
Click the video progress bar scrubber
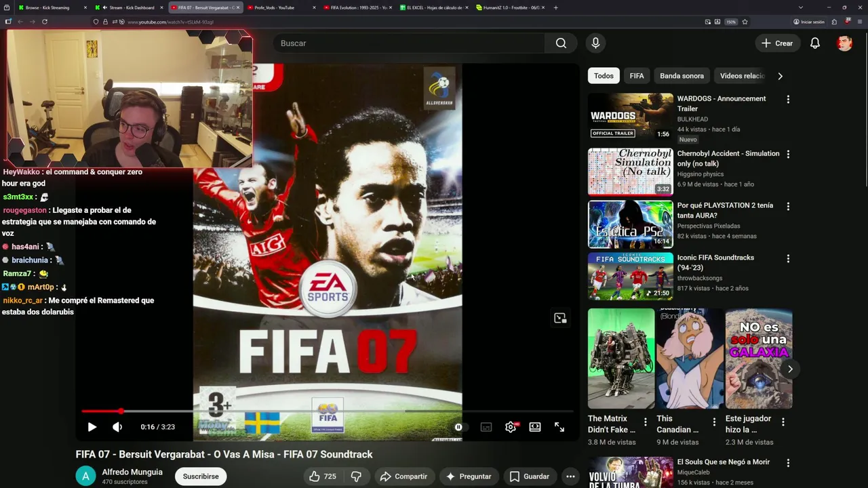pyautogui.click(x=121, y=411)
